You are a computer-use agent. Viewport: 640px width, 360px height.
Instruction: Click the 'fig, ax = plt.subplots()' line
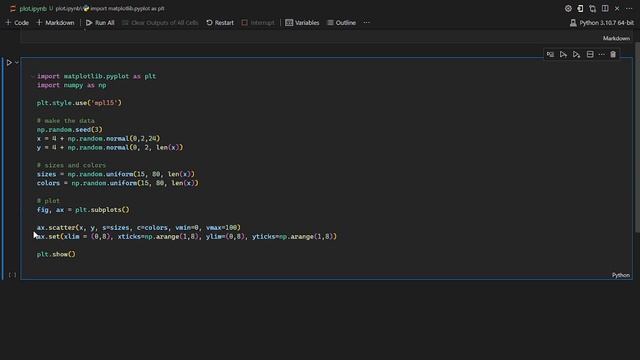[x=83, y=210]
